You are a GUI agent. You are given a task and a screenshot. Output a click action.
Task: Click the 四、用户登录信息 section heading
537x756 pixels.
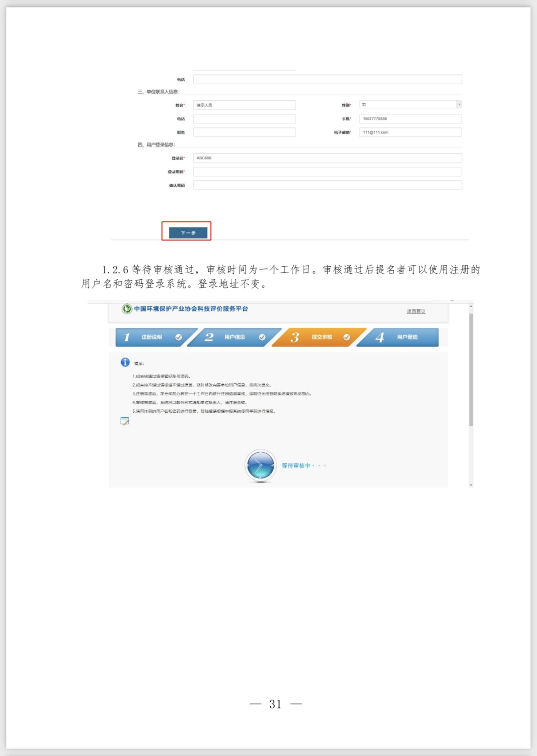156,145
